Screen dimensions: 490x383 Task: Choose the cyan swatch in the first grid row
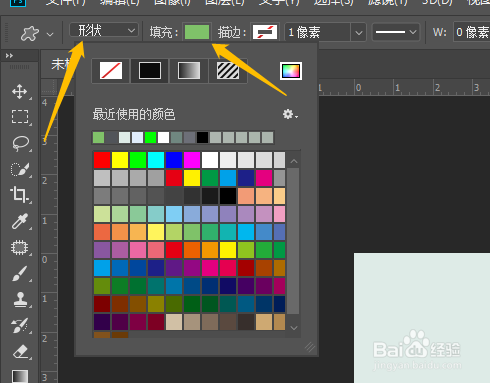156,160
